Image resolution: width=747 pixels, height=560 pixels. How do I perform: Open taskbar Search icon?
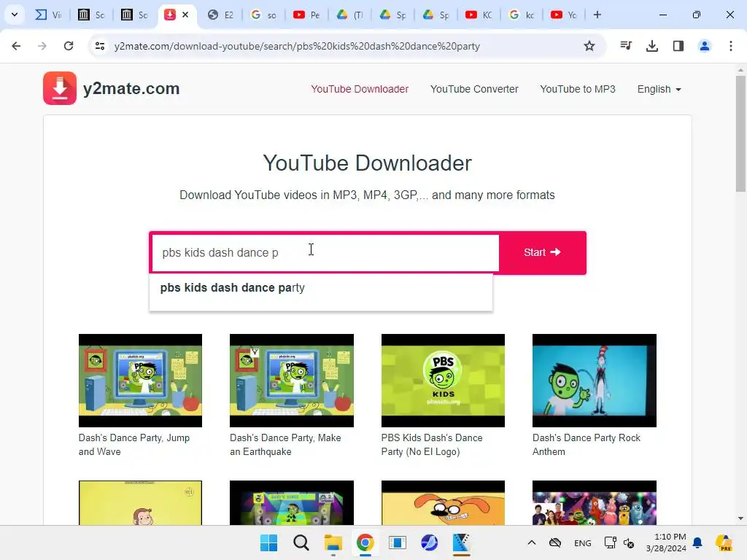coord(301,542)
